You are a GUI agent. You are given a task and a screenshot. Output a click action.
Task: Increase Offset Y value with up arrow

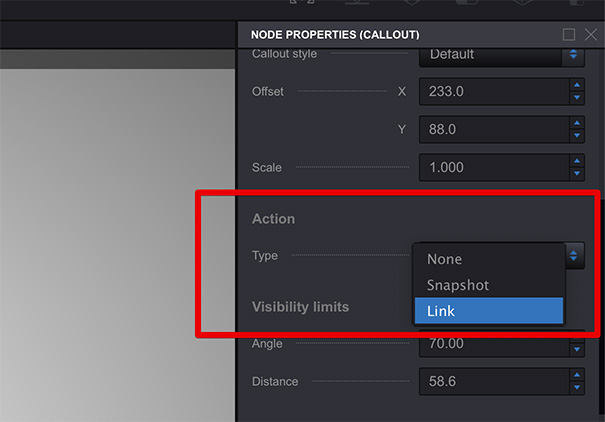577,123
